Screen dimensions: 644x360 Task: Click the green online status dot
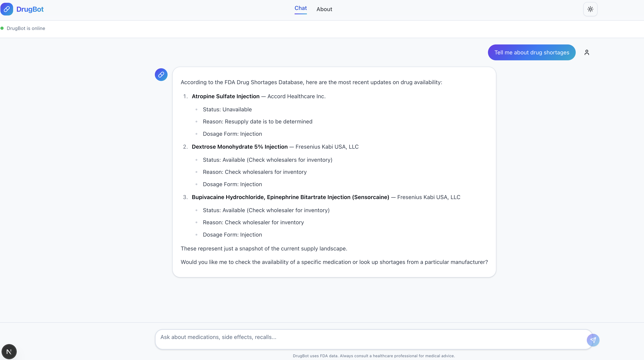click(2, 28)
